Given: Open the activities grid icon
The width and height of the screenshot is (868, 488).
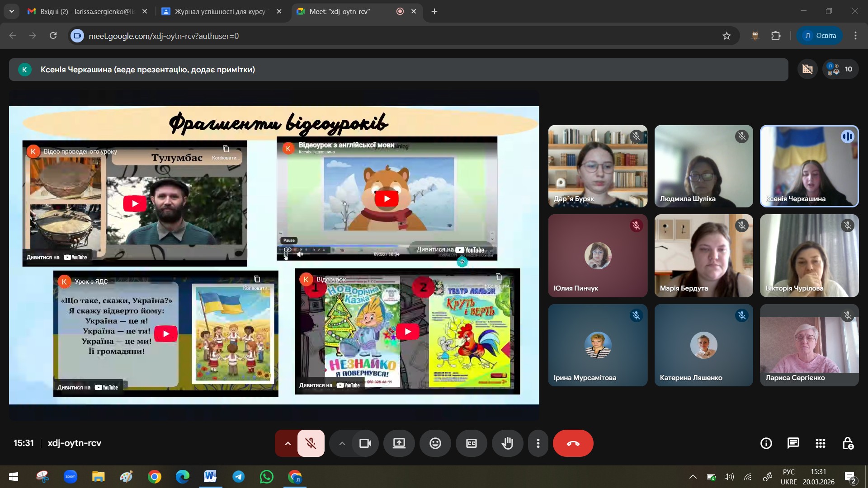Looking at the screenshot, I should pos(820,443).
